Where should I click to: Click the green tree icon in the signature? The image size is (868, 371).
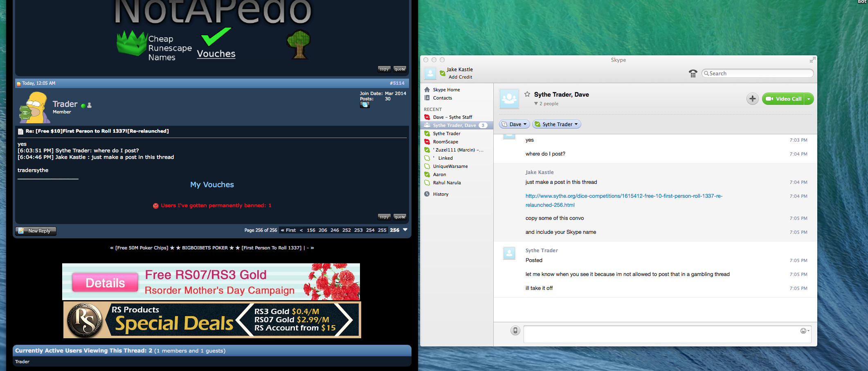coord(299,44)
